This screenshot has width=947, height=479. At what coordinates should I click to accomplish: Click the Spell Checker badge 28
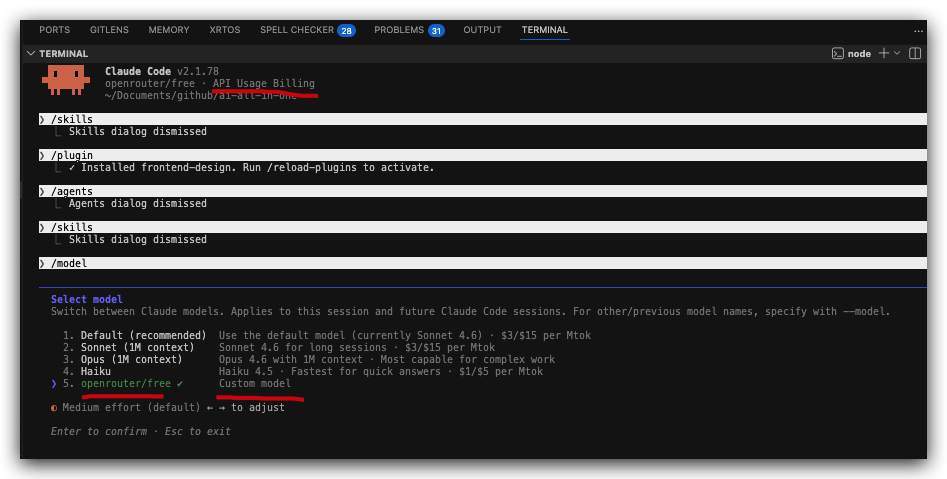tap(346, 30)
